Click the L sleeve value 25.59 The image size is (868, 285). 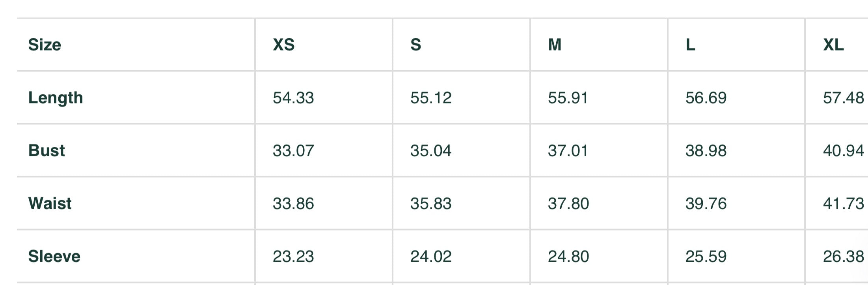click(x=706, y=256)
